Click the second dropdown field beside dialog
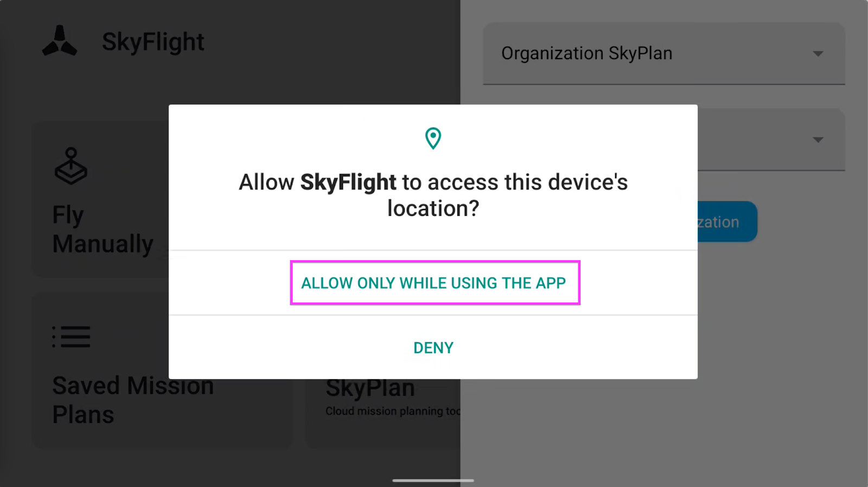Screen dimensions: 868x487 (771, 140)
